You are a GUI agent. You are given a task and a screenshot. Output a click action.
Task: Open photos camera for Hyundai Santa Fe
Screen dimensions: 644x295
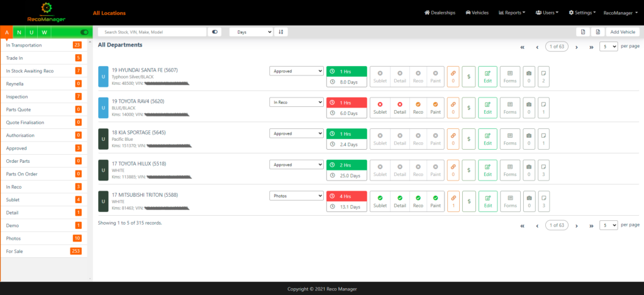tap(528, 77)
